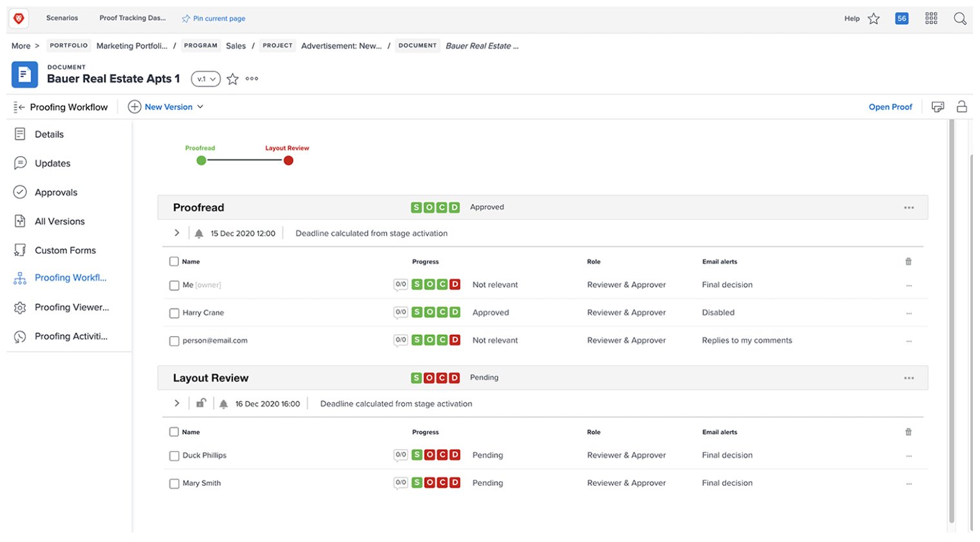
Task: Open the document version dropdown v.1
Action: (205, 78)
